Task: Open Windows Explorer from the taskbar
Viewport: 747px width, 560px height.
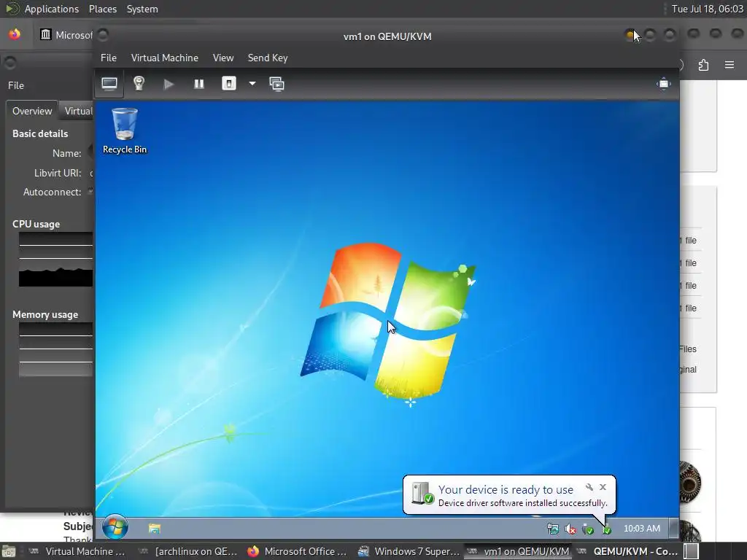Action: tap(155, 528)
